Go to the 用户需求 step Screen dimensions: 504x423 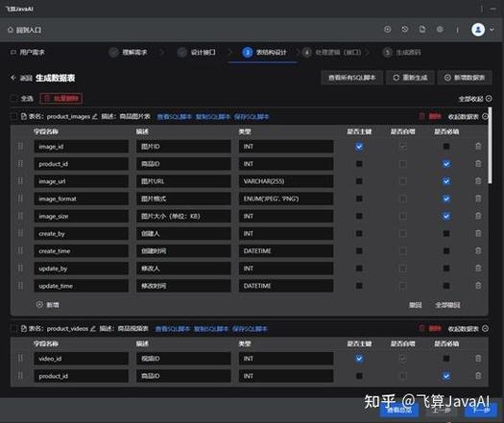(28, 52)
